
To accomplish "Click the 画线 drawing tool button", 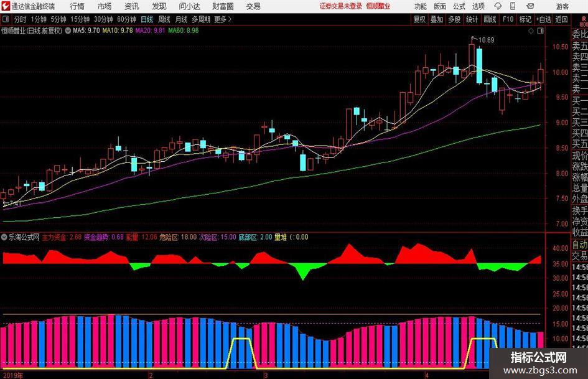I will pyautogui.click(x=490, y=19).
